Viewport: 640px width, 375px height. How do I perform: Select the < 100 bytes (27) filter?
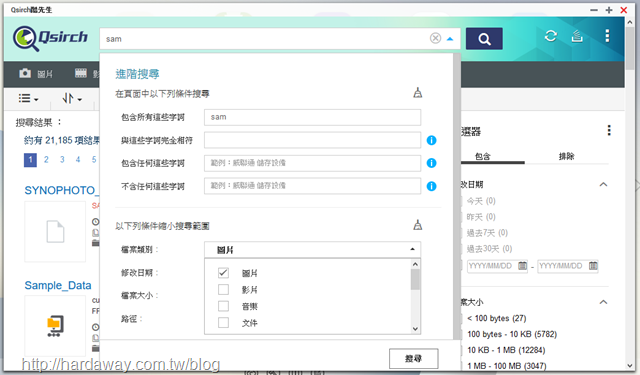(496, 318)
